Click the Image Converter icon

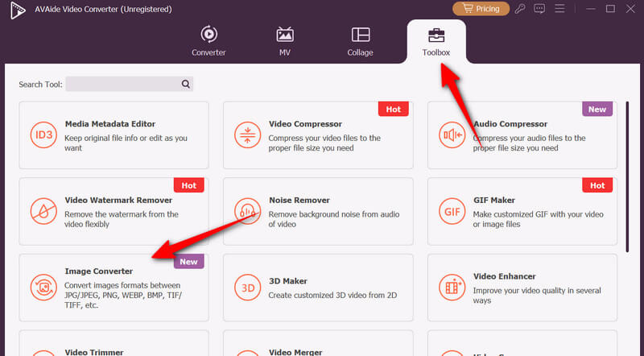[x=43, y=288]
